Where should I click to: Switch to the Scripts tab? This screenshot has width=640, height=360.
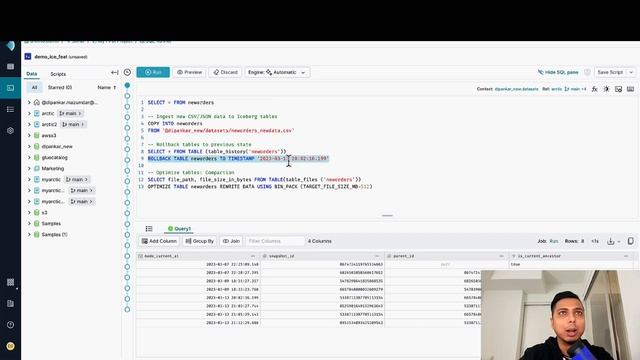click(58, 74)
